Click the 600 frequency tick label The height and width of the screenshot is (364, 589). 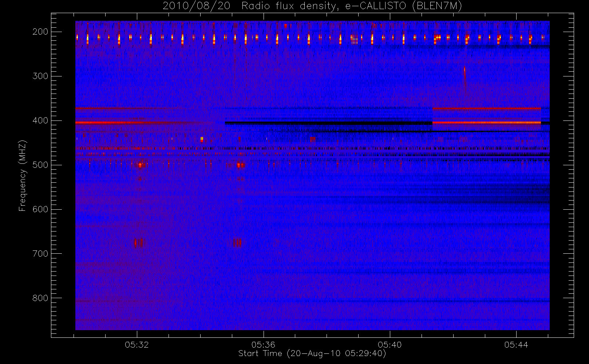point(40,209)
